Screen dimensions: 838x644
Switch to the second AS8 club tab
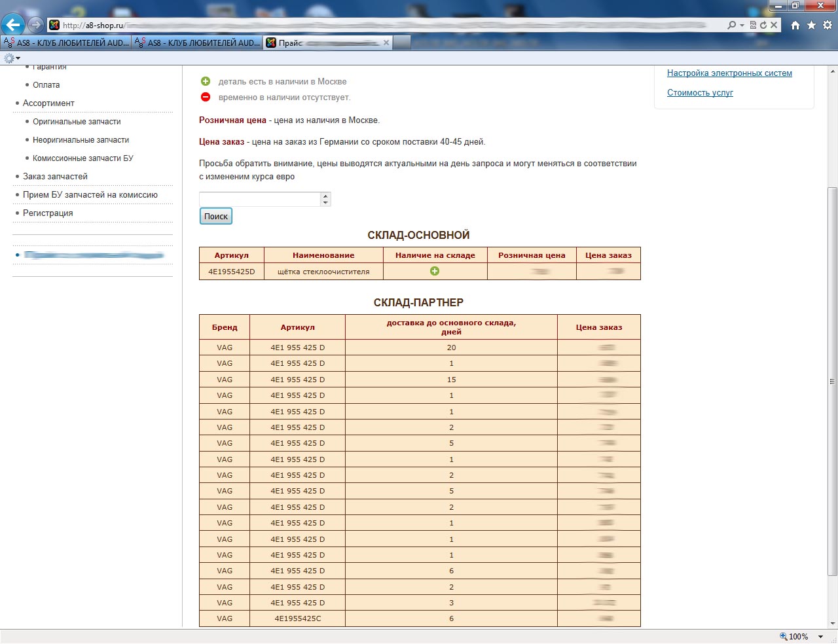(197, 43)
